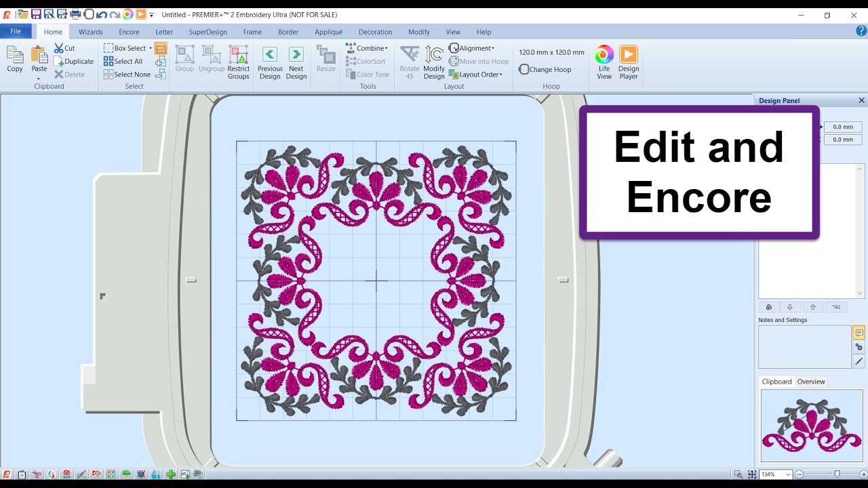Open the Letter ribbon tab
This screenshot has width=868, height=488.
coord(164,32)
